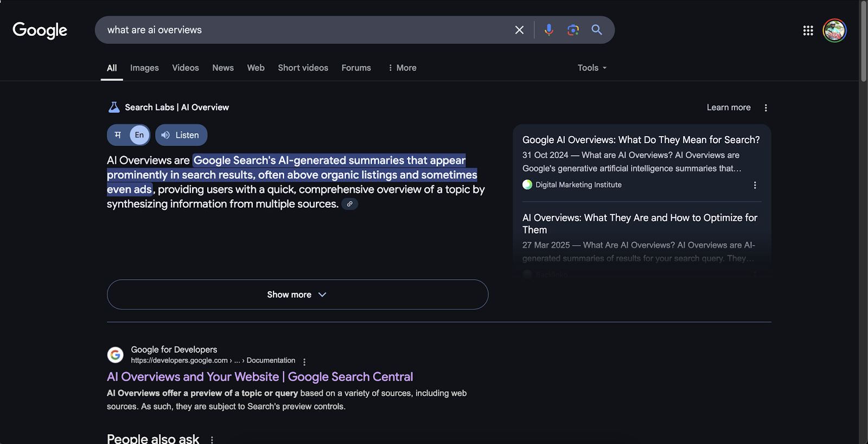868x444 pixels.
Task: Expand the More search filters menu
Action: 402,68
